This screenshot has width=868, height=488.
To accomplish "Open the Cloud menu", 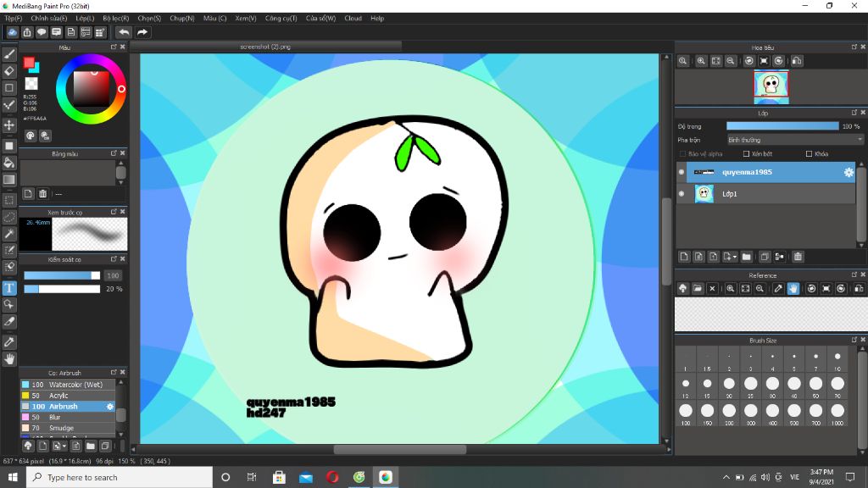I will pyautogui.click(x=353, y=19).
